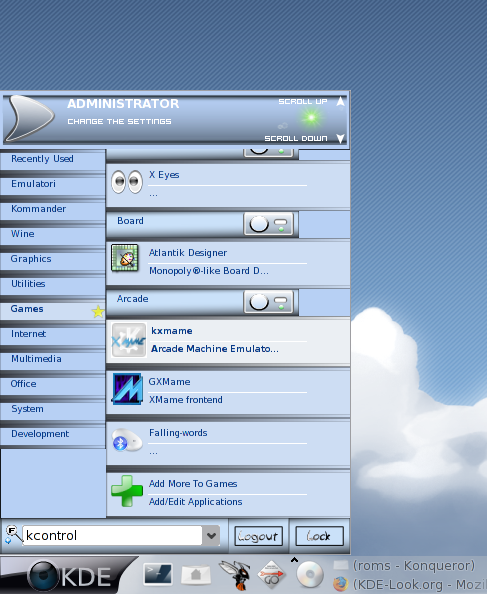Click the Add/Edit Applications link
This screenshot has width=487, height=594.
[195, 502]
